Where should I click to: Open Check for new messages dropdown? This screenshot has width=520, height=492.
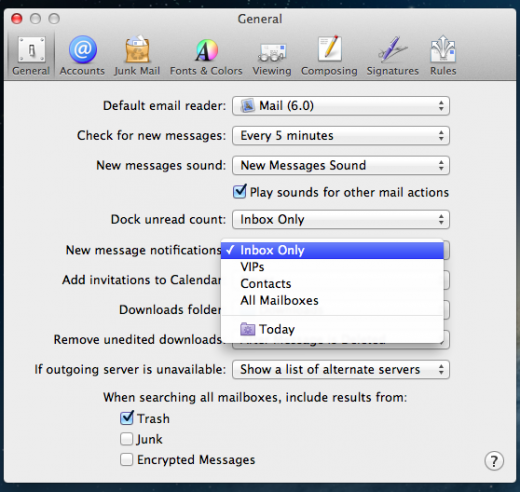point(341,136)
